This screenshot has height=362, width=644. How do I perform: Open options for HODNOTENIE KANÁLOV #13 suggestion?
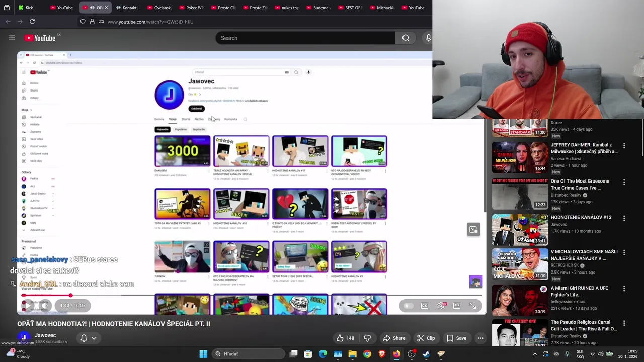[624, 218]
